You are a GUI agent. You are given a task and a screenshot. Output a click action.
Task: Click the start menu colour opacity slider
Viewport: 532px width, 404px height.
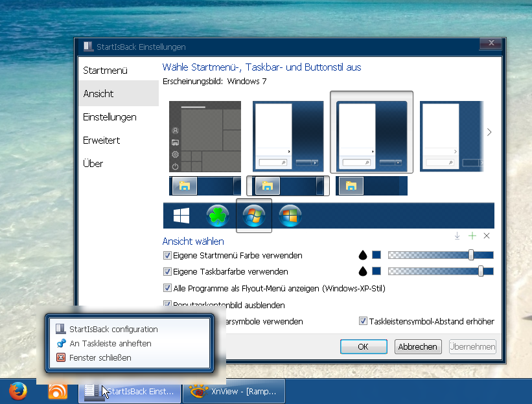click(441, 255)
